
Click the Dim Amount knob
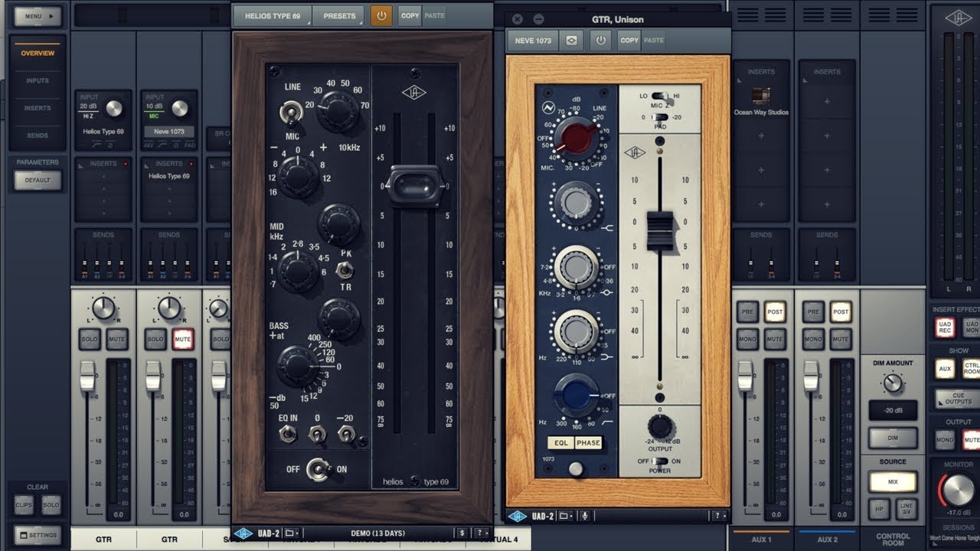tap(892, 383)
